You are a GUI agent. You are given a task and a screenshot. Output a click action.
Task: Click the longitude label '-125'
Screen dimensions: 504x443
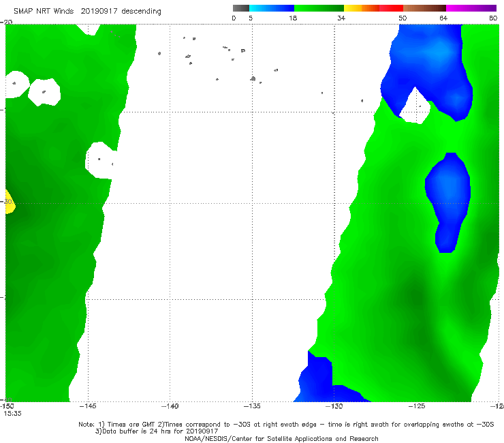417,406
